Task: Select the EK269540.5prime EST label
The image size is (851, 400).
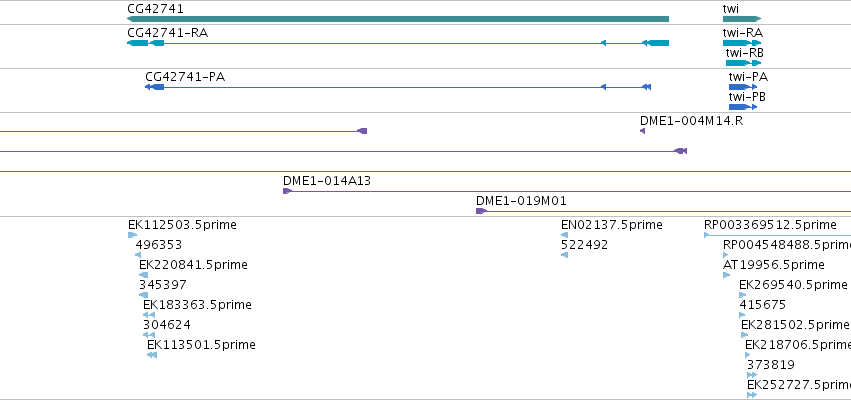Action: pyautogui.click(x=793, y=285)
